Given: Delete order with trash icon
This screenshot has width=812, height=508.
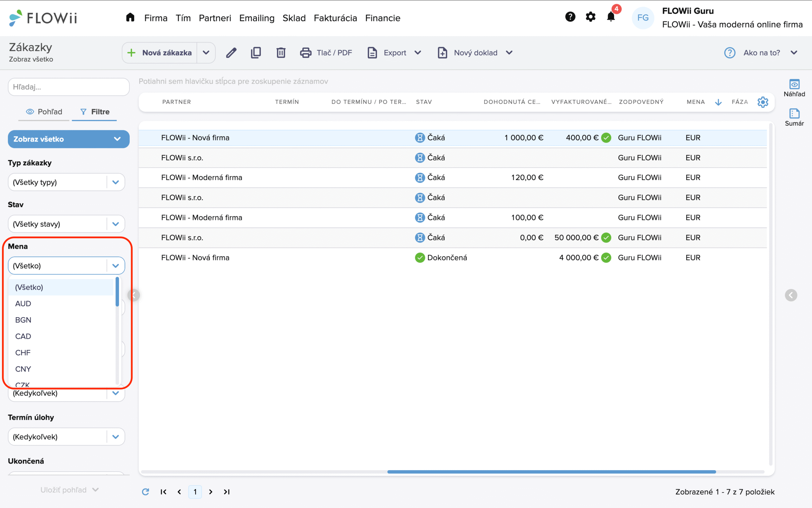Looking at the screenshot, I should click(281, 53).
